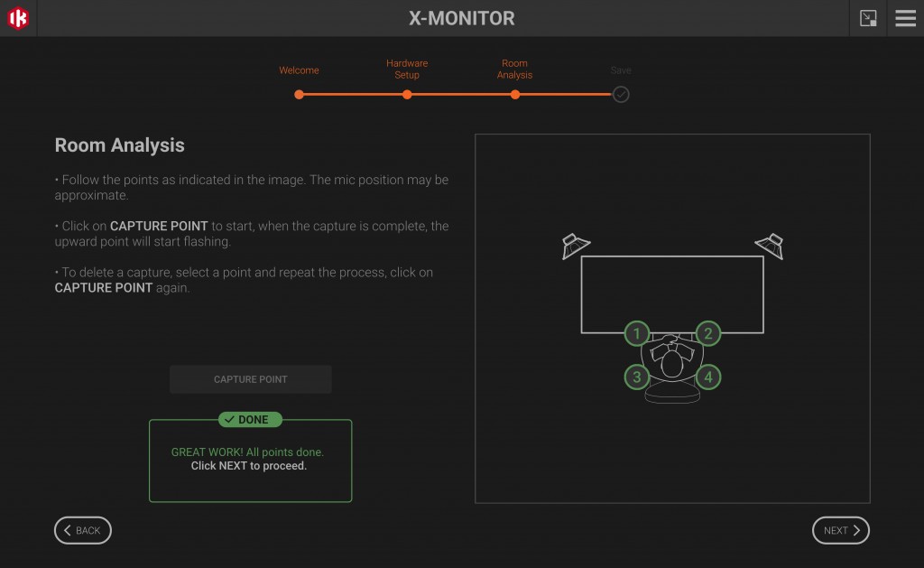
Task: Select the Room Analysis step marker
Action: coord(514,94)
